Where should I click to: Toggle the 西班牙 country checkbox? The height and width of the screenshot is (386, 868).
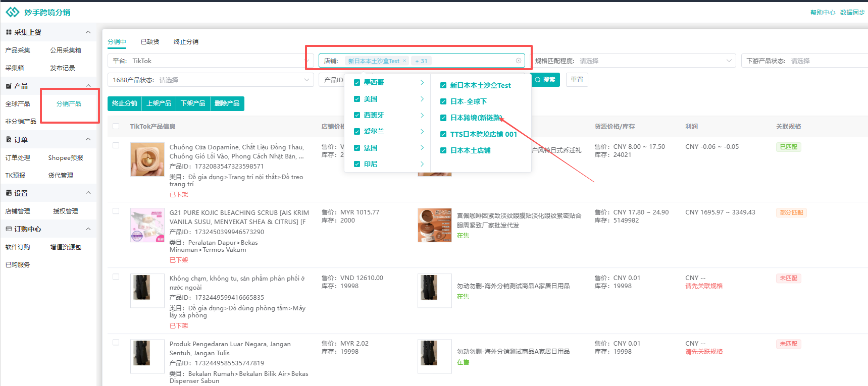357,115
